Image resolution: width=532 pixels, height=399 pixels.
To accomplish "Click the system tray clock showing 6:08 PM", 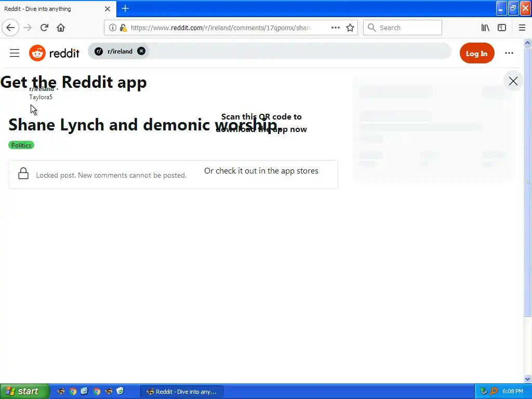I will [512, 392].
